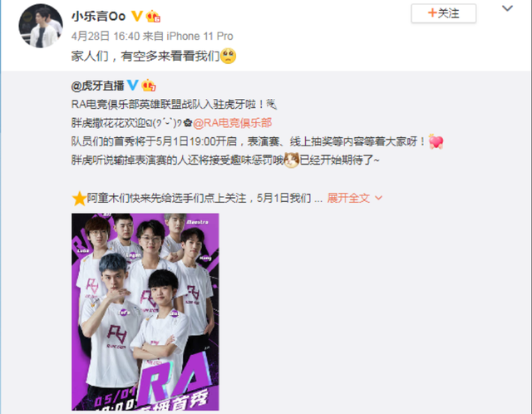Open the @RA电竞俱乐部 mention link
Screen dimensions: 532x414
click(x=233, y=123)
